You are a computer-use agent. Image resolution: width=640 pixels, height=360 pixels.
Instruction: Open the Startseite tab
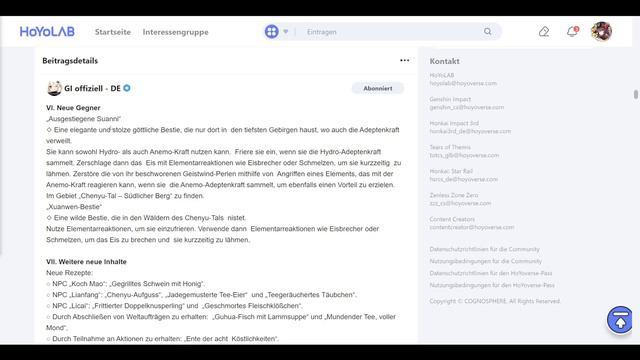tap(113, 32)
